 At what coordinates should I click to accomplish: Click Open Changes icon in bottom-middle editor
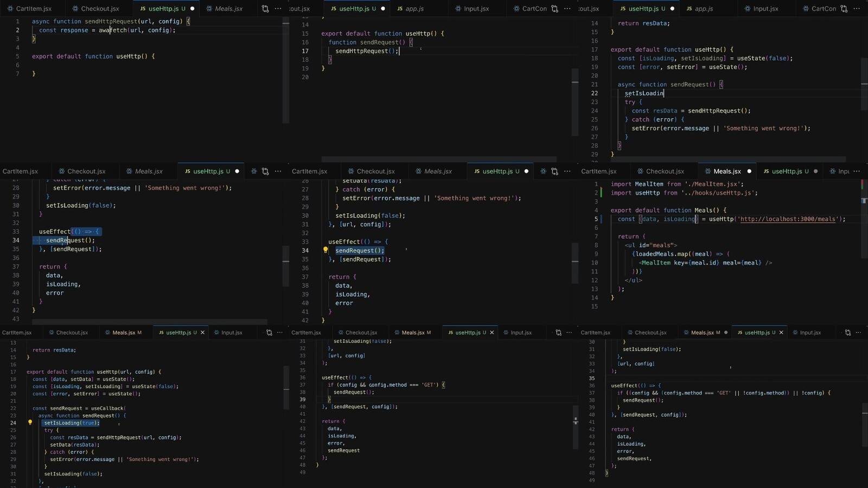click(558, 333)
